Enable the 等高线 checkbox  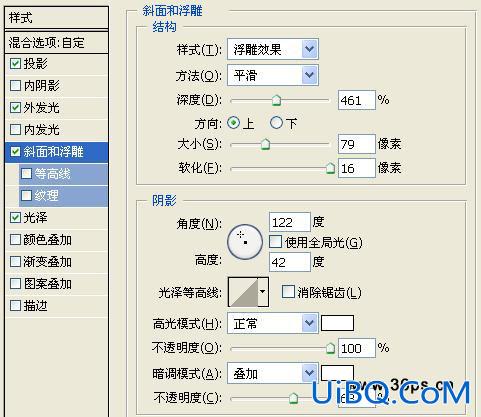point(26,174)
